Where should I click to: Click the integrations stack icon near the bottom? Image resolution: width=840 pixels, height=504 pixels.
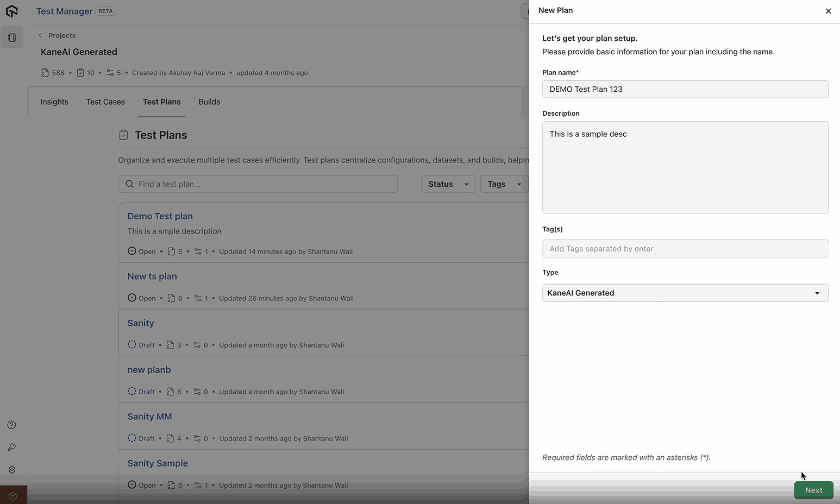point(11,469)
